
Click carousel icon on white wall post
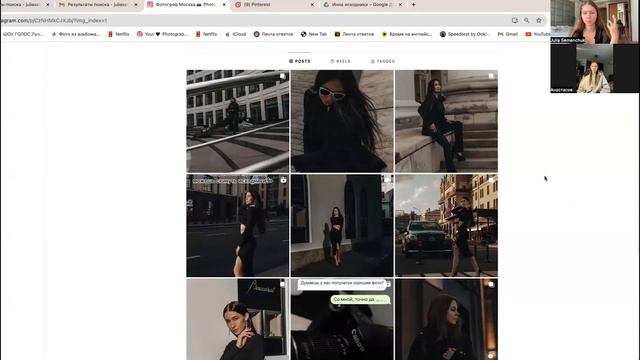(x=387, y=180)
